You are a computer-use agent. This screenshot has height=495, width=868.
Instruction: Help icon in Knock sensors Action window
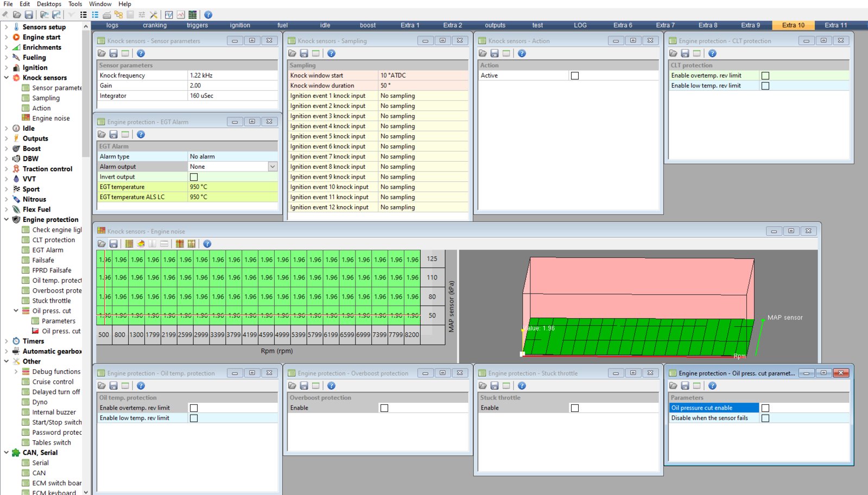pyautogui.click(x=522, y=53)
